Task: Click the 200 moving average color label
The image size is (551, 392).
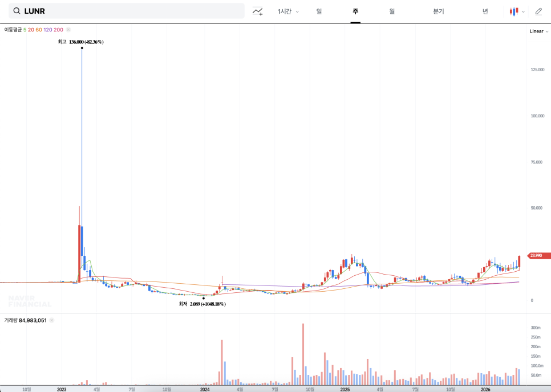Action: [x=58, y=29]
